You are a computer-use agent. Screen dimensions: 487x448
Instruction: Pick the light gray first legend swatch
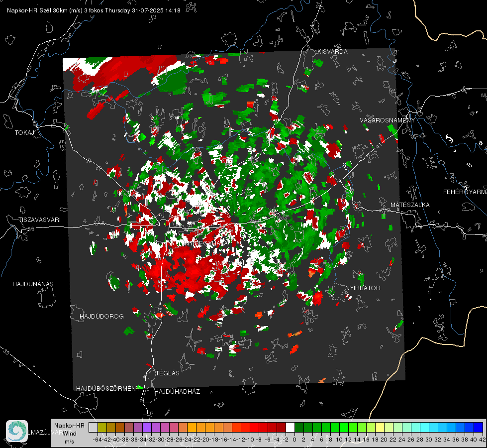93,427
